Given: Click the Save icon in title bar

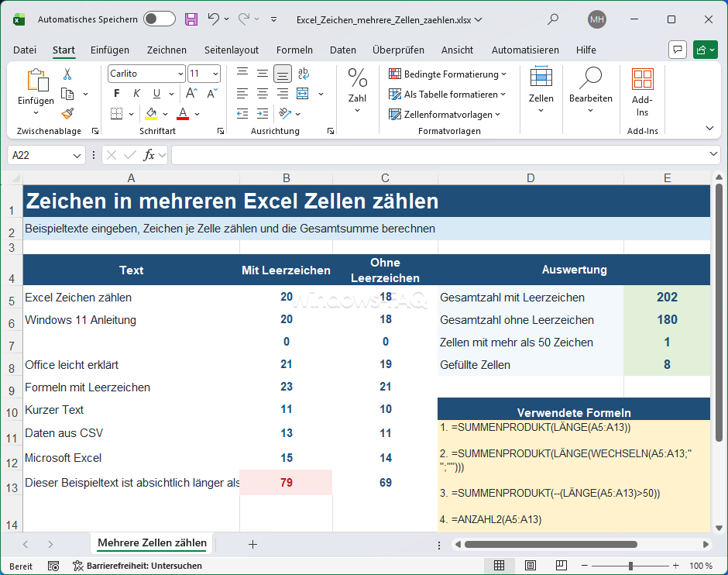Looking at the screenshot, I should (191, 19).
